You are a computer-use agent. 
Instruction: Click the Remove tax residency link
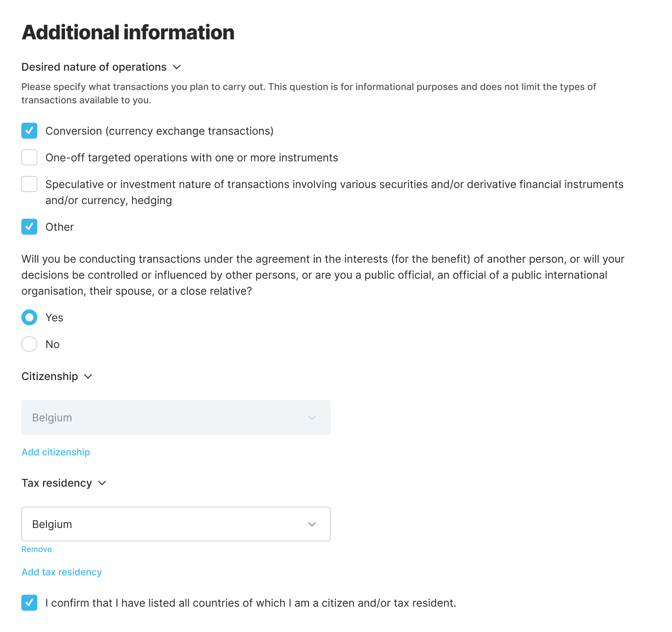[x=37, y=549]
